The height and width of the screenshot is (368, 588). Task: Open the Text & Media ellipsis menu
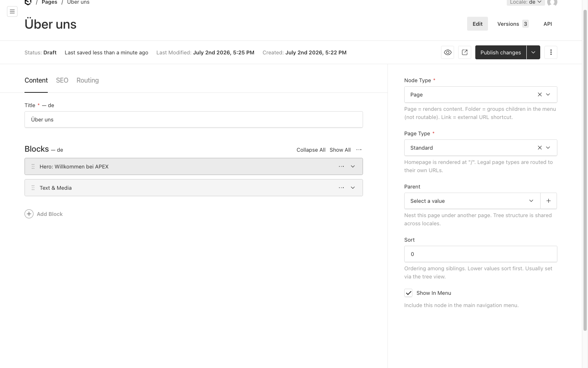coord(341,188)
